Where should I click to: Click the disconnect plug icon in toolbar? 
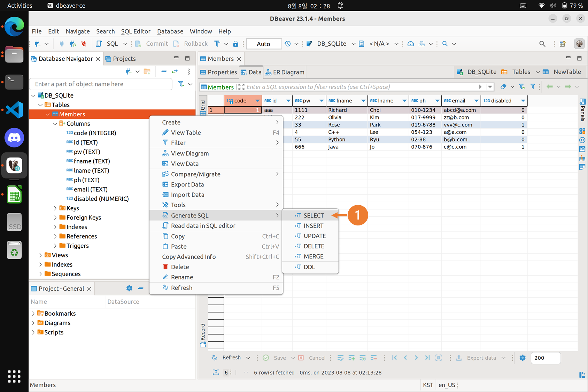click(x=84, y=44)
